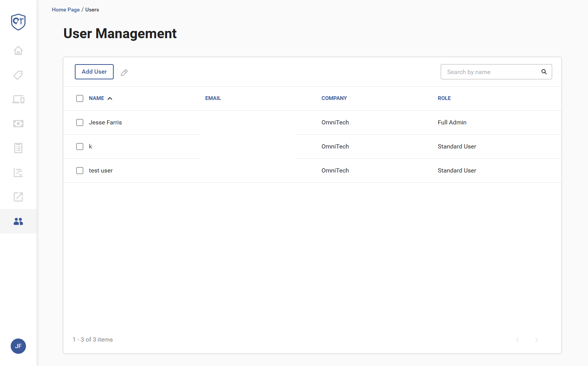Click OmniTech in test user row
The width and height of the screenshot is (588, 366).
pos(335,171)
